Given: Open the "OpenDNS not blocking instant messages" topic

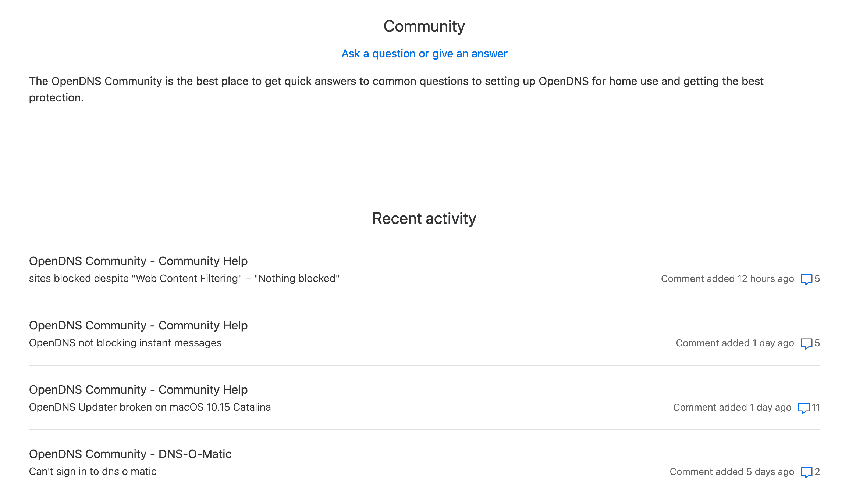Looking at the screenshot, I should pyautogui.click(x=125, y=343).
